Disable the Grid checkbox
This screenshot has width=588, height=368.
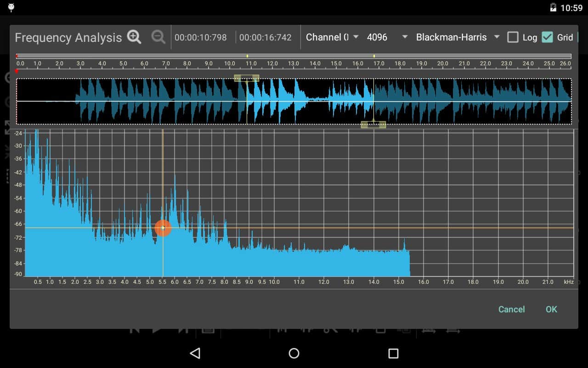tap(547, 37)
